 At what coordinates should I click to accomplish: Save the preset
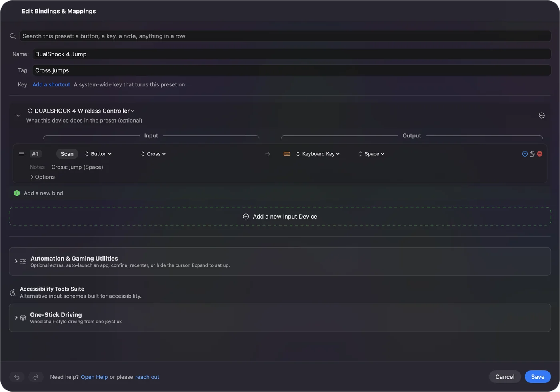538,377
